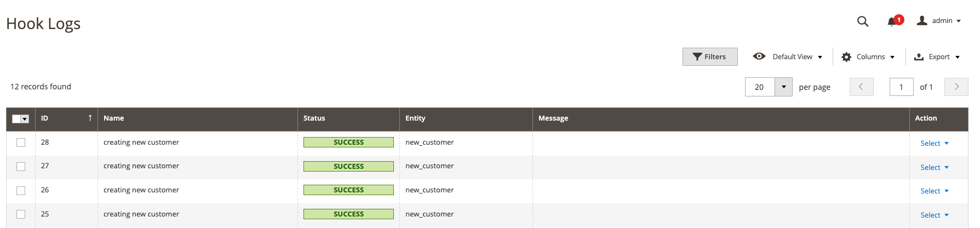This screenshot has height=228, width=980.
Task: Open the admin user account menu
Action: point(939,21)
